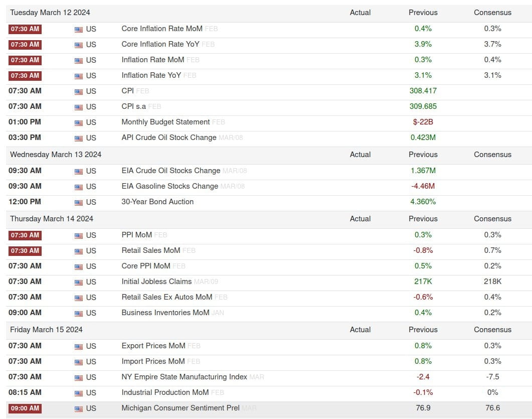The width and height of the screenshot is (532, 419).
Task: Click US flag beside Michigan Consumer Sentiment Prel
Action: coord(78,409)
